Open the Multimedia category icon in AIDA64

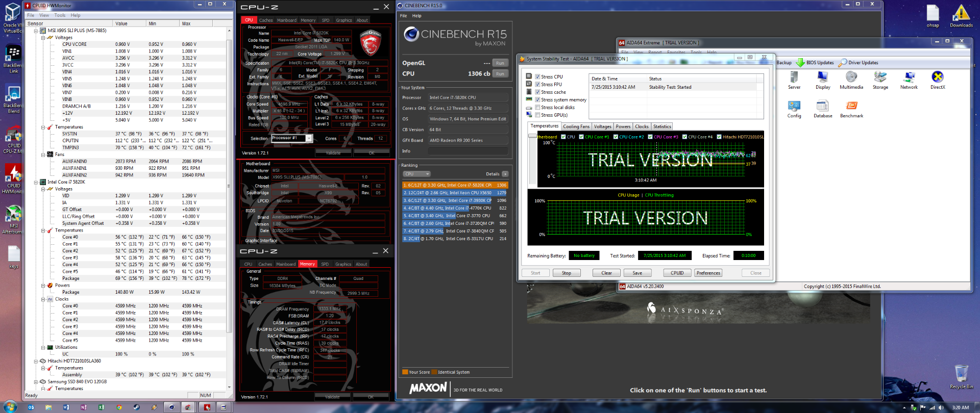(851, 80)
